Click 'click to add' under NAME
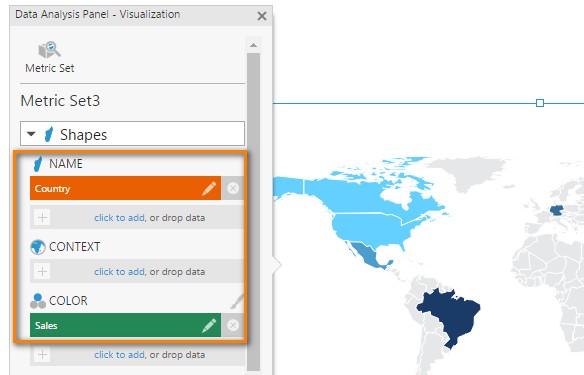 coord(119,218)
